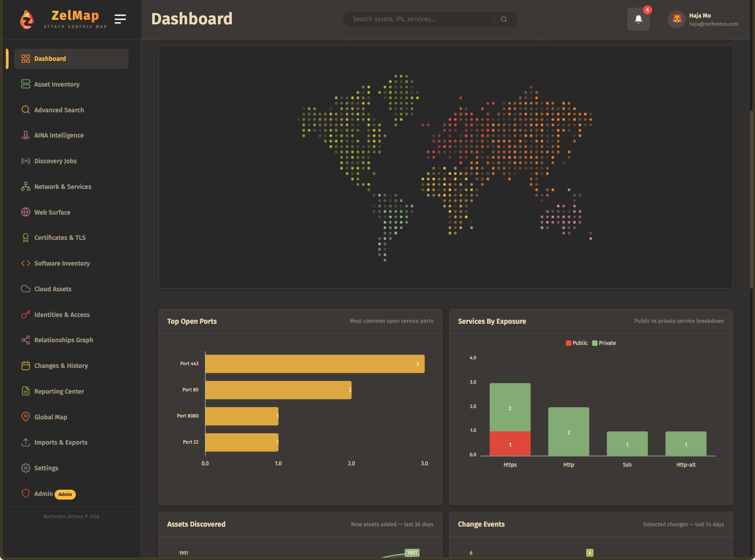Click the ZelMap flame logo

coord(27,19)
